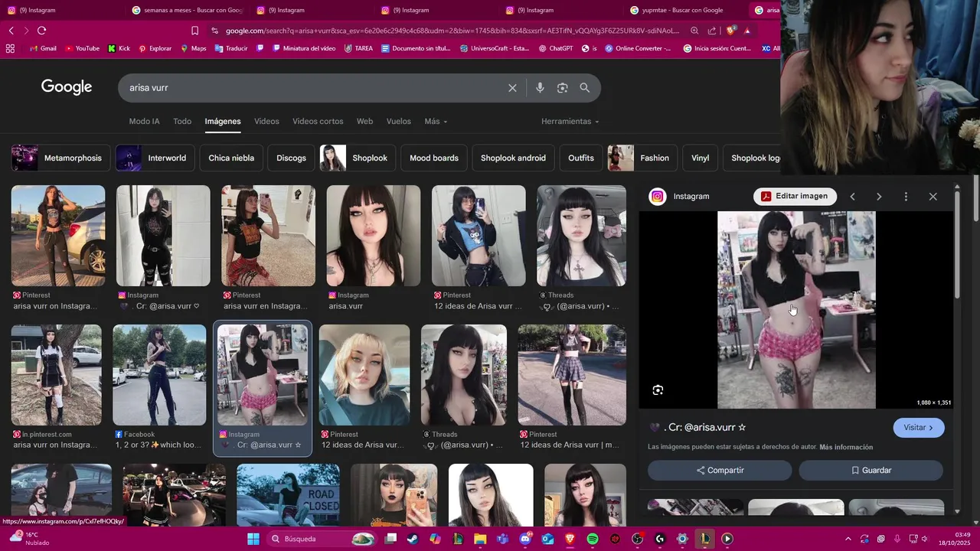Bookmark this page icon in address bar
Viewport: 980px width, 551px height.
pyautogui.click(x=194, y=31)
